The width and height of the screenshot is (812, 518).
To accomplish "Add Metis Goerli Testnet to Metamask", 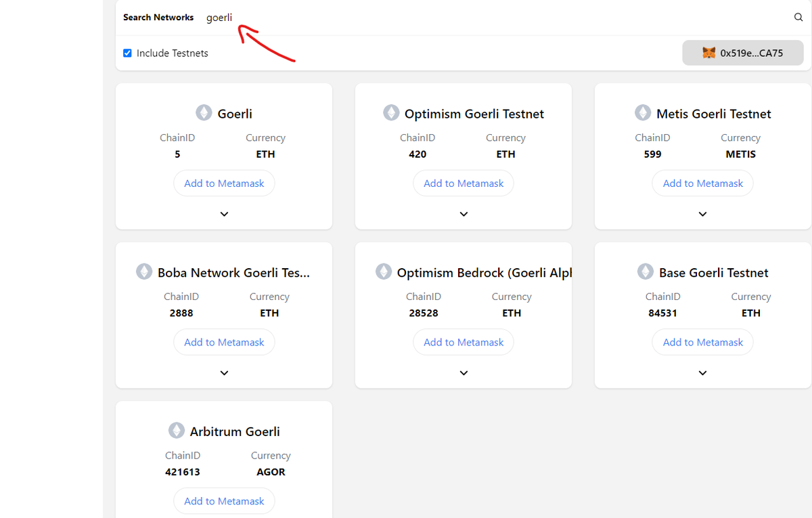I will pos(702,184).
